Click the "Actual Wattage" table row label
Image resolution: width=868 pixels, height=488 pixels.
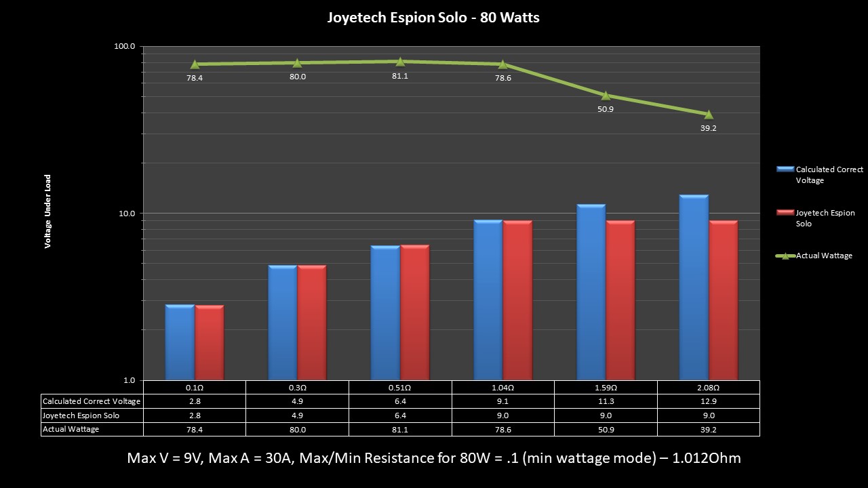click(92, 429)
